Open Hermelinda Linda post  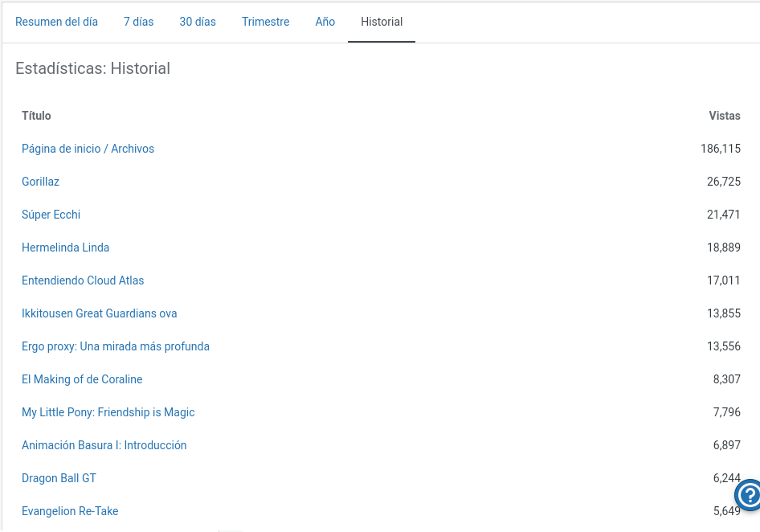click(65, 248)
